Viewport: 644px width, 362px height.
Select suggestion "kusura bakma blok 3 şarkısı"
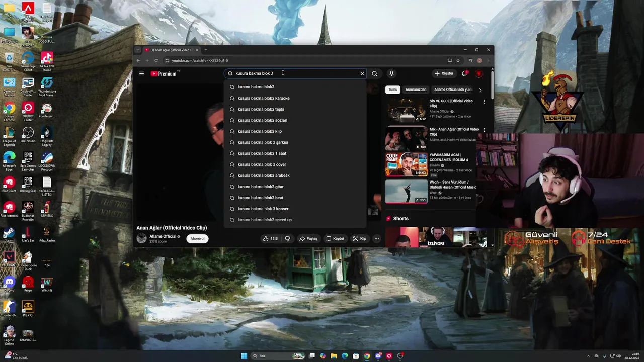(x=295, y=142)
